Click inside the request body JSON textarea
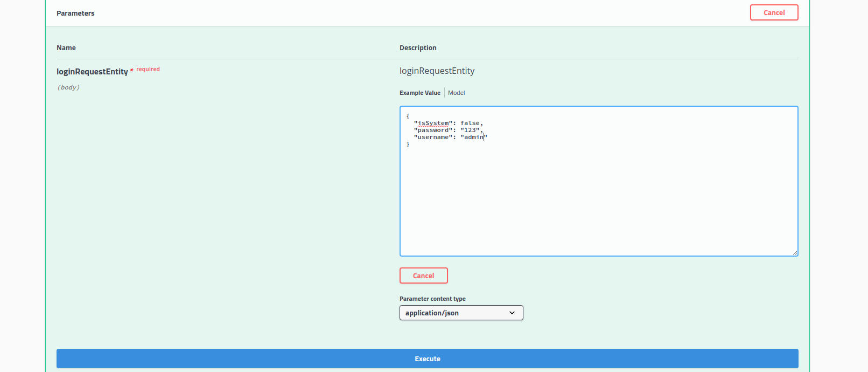This screenshot has width=868, height=372. 598,181
